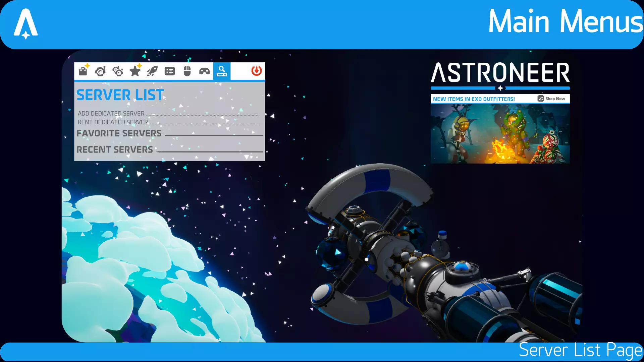Click the ASTRONEER title logo
The width and height of the screenshot is (644, 362).
500,73
